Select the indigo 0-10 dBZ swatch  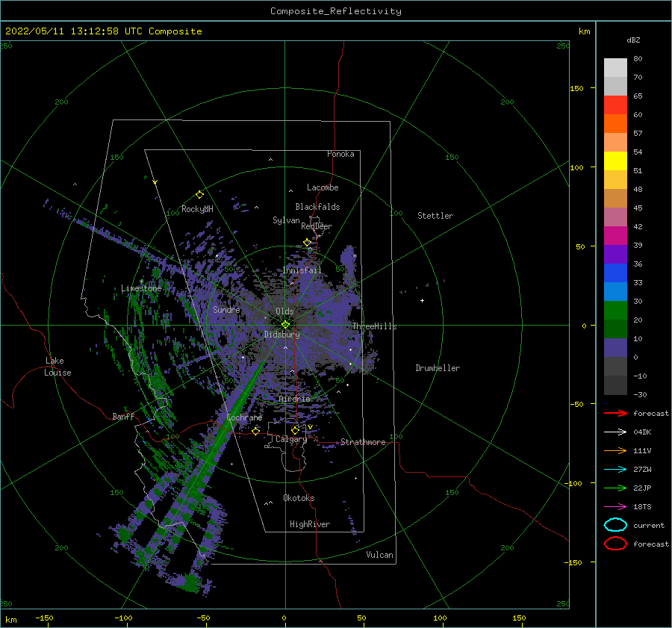(x=615, y=348)
